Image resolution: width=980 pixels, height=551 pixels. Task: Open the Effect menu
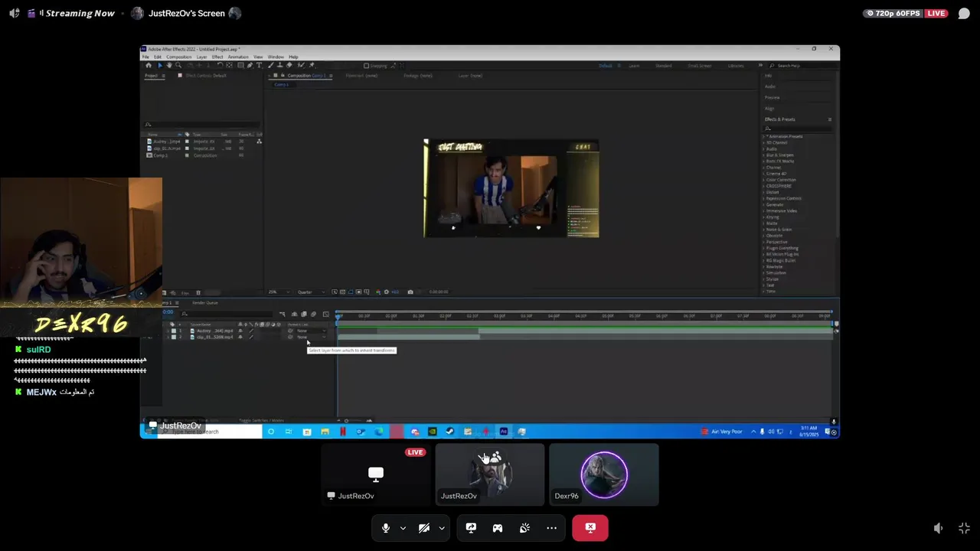[217, 57]
